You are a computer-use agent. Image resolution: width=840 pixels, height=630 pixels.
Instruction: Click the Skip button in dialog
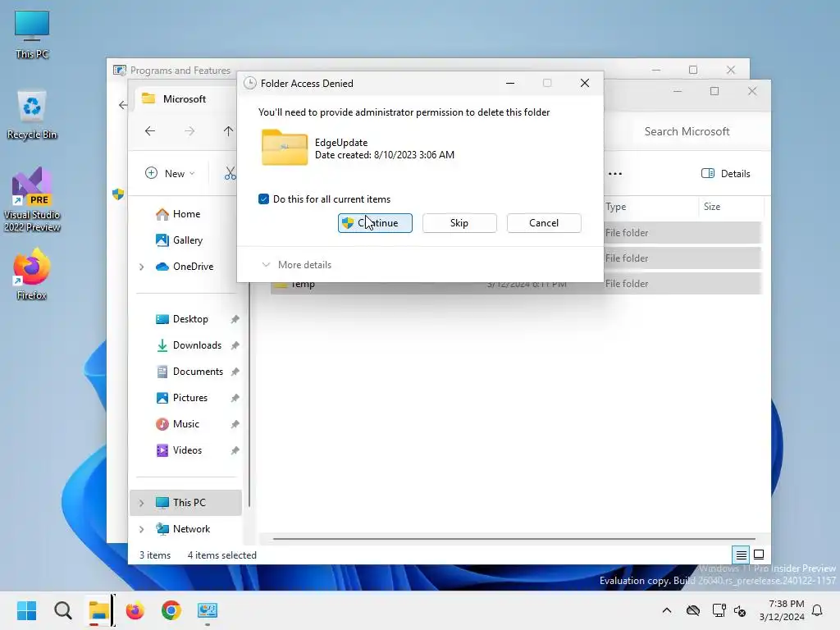click(x=459, y=223)
